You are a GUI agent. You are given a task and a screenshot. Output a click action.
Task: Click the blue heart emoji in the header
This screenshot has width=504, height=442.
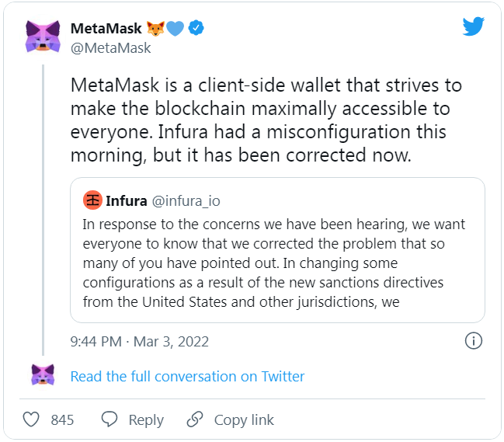(x=176, y=28)
